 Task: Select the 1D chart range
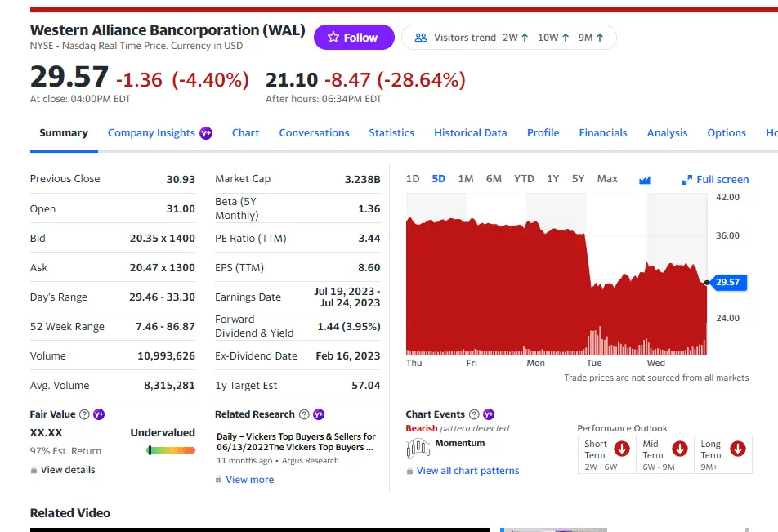[x=413, y=179]
